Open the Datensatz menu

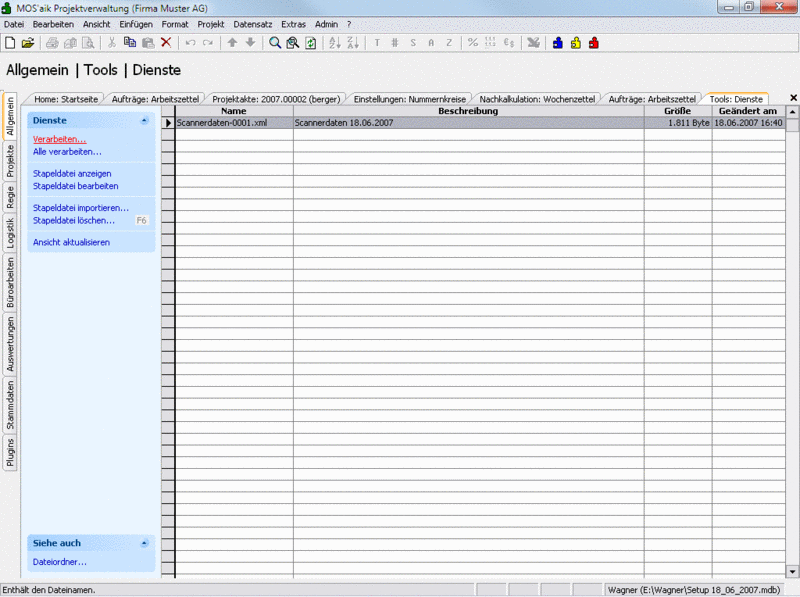(x=253, y=24)
